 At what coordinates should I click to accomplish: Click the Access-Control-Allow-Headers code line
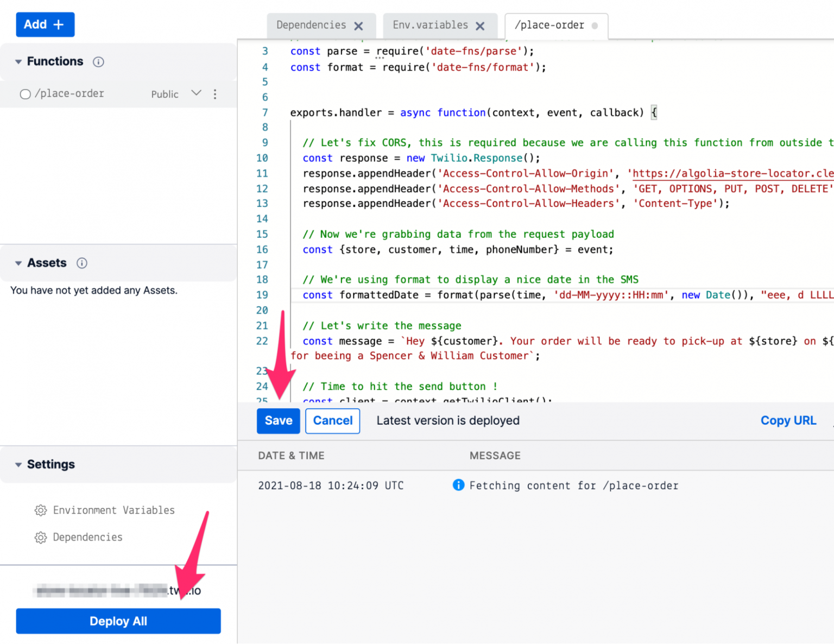click(x=516, y=204)
